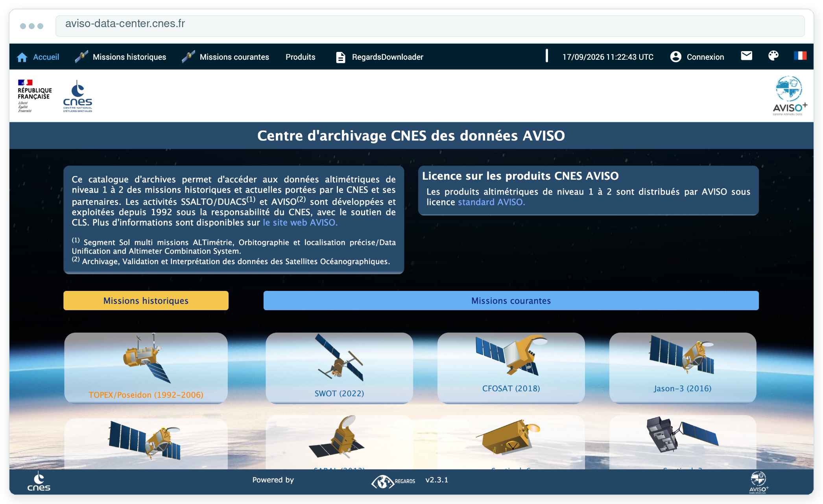Open the TOPEX/Poseidon (1992-2006) mission card
This screenshot has width=823, height=504.
pos(146,368)
